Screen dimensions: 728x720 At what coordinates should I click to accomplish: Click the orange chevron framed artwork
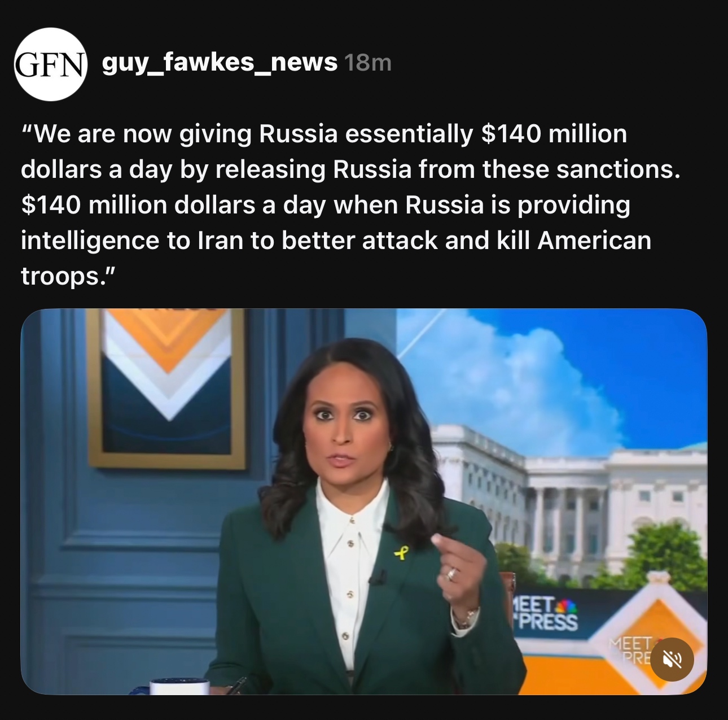coord(168,389)
